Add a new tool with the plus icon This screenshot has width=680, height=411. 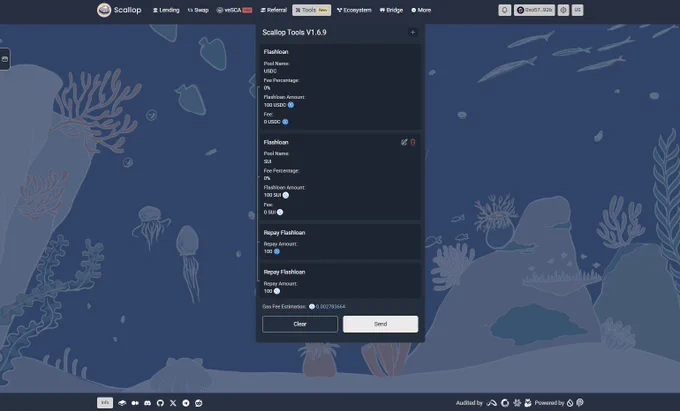coord(413,32)
